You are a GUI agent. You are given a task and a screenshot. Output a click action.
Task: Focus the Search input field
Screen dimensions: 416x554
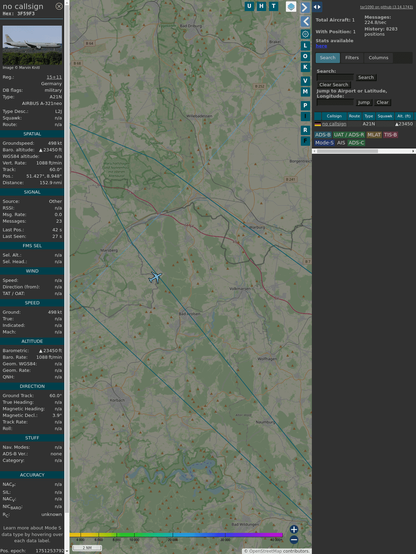point(335,77)
